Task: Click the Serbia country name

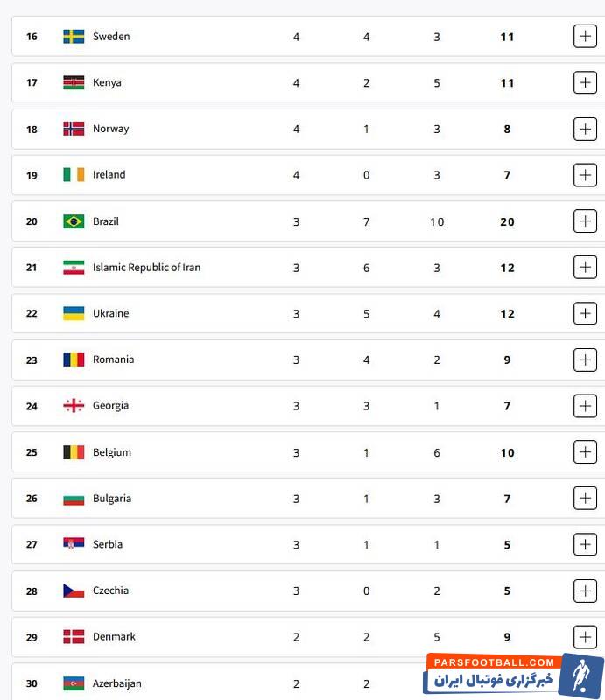Action: (108, 544)
